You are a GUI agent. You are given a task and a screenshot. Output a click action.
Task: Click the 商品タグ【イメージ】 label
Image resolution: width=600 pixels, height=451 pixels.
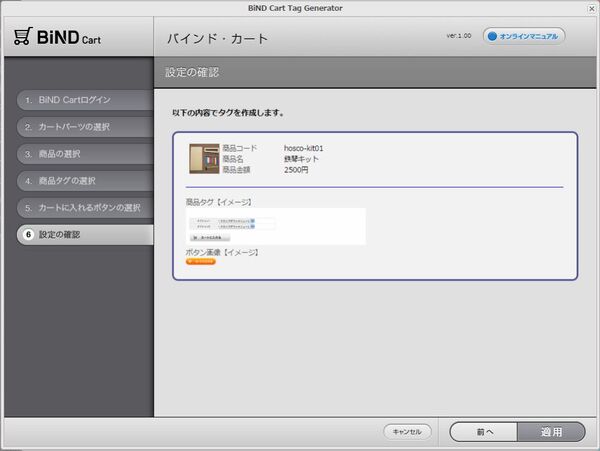click(219, 202)
